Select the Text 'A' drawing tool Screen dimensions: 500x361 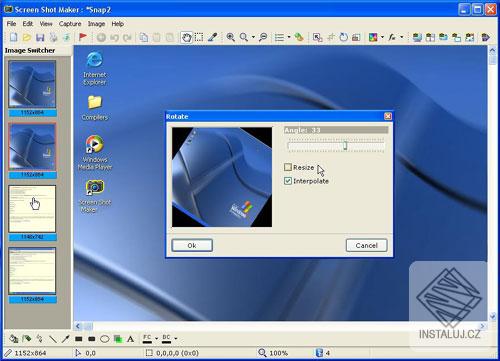tap(131, 339)
